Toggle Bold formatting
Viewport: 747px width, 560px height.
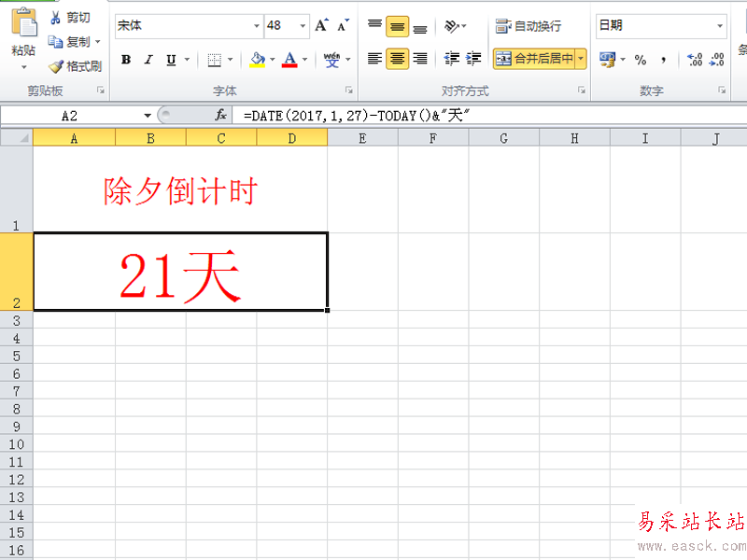click(126, 60)
